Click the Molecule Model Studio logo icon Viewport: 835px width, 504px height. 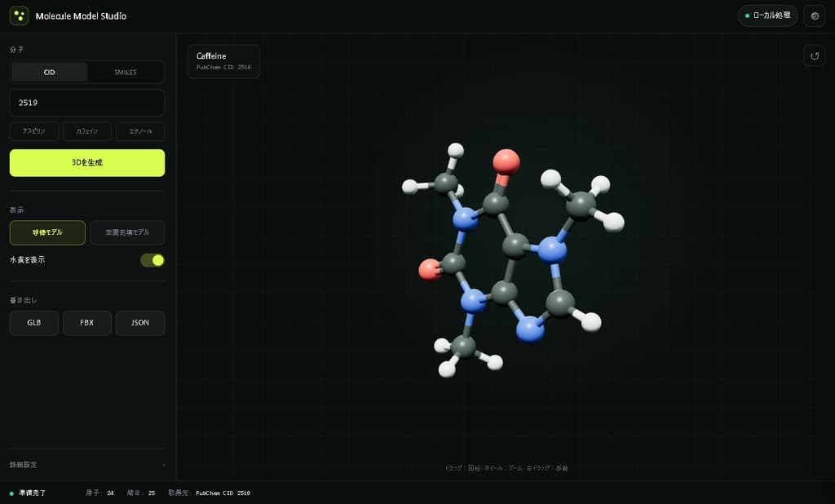[x=20, y=16]
